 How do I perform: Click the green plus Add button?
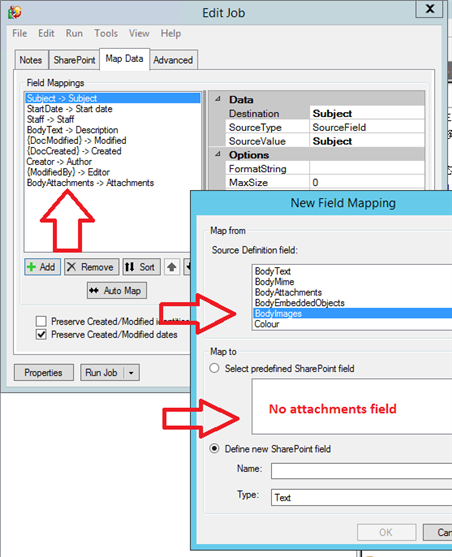(x=42, y=267)
